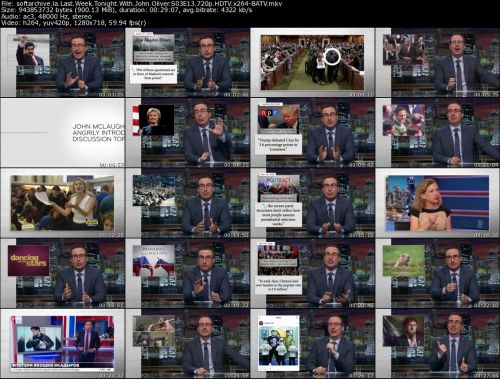Viewport: 500px width, 379px height.
Task: Open thumbnail of woman in white holding paper
Action: pos(62,203)
